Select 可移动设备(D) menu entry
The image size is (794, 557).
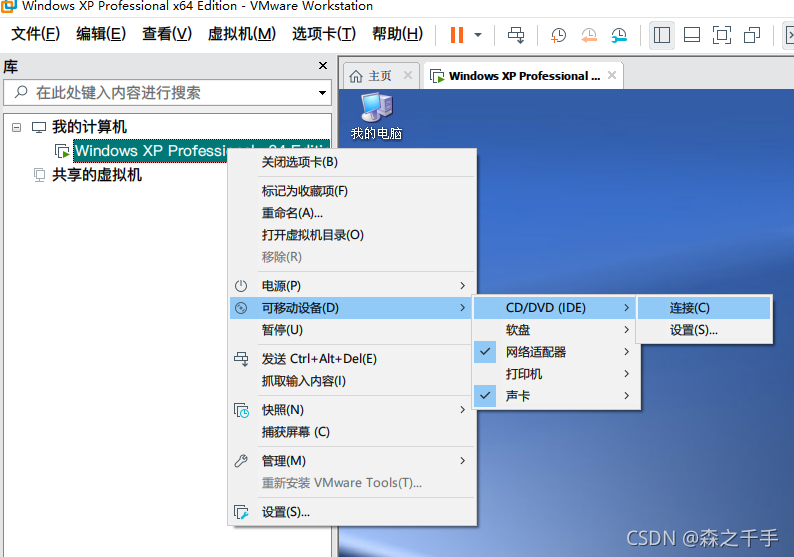tap(350, 308)
